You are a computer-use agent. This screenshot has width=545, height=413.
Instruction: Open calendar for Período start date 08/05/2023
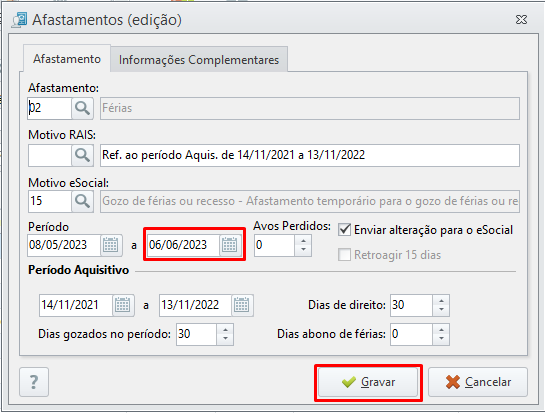tap(111, 245)
